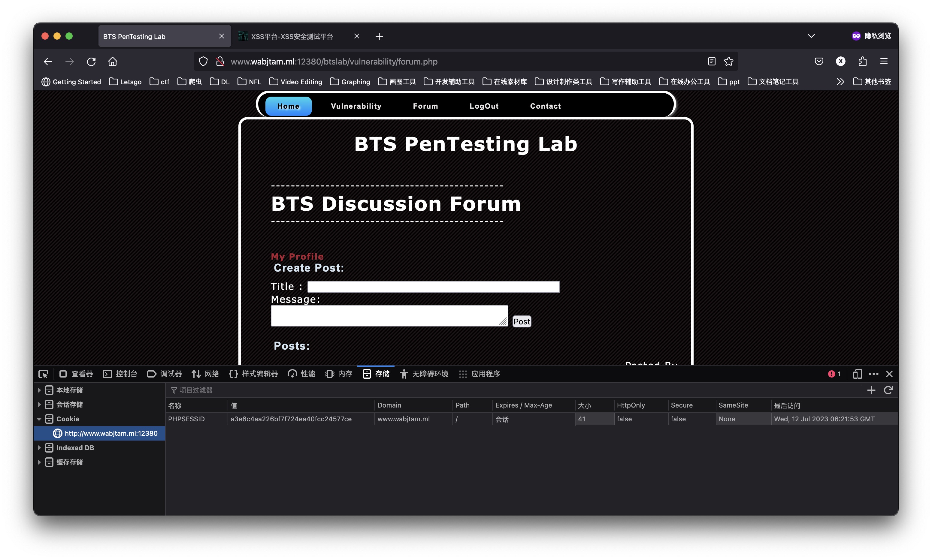Expand the Indexed DB tree node

39,447
